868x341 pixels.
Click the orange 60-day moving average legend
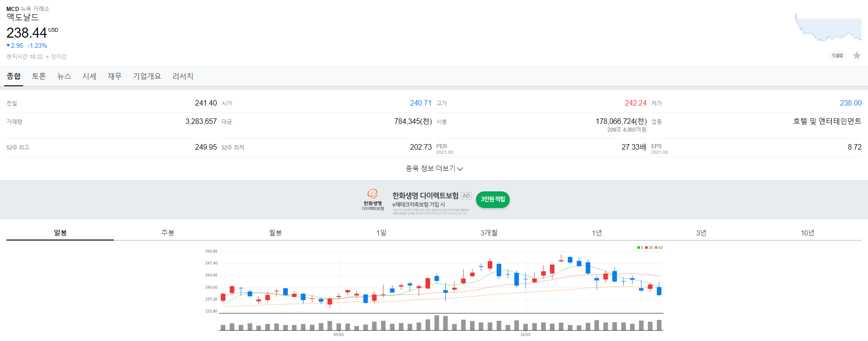tap(659, 247)
